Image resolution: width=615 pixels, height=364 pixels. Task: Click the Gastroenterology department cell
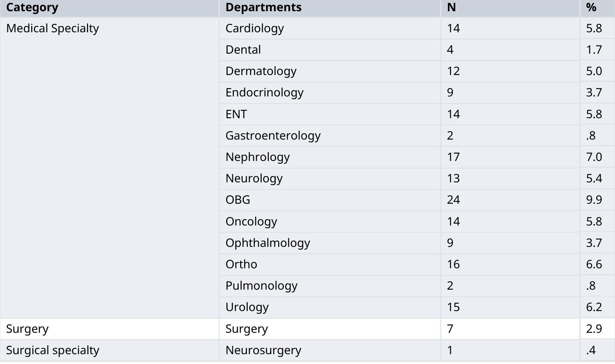tap(273, 136)
